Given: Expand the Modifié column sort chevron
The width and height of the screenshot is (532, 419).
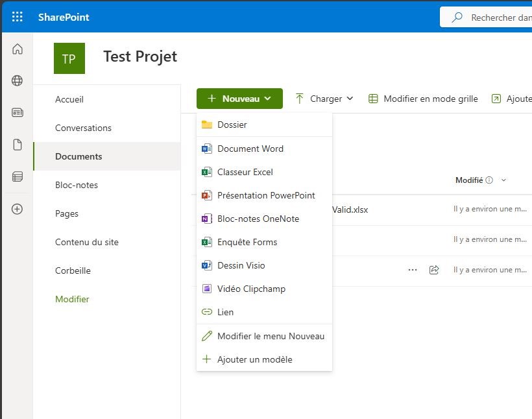Looking at the screenshot, I should (504, 180).
